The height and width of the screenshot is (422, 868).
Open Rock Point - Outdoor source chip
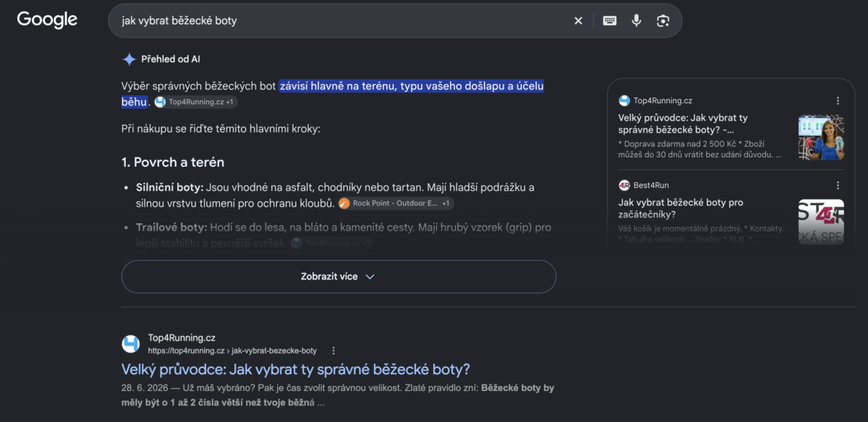[396, 204]
